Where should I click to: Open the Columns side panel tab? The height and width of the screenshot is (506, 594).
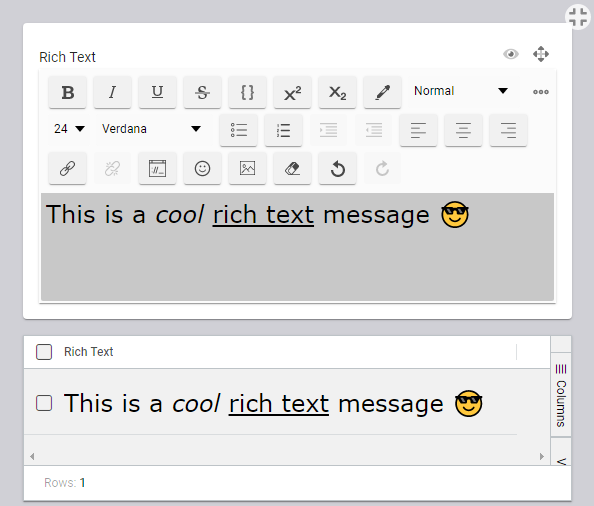(x=561, y=395)
